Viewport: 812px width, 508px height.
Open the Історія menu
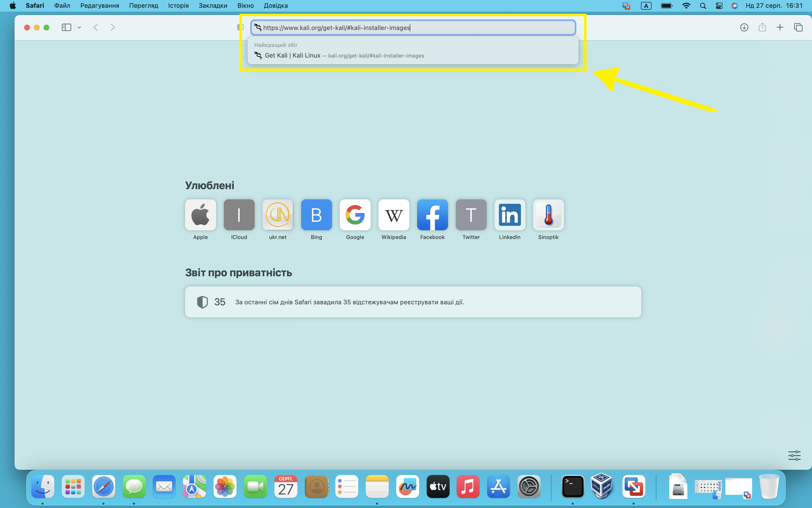[x=179, y=6]
